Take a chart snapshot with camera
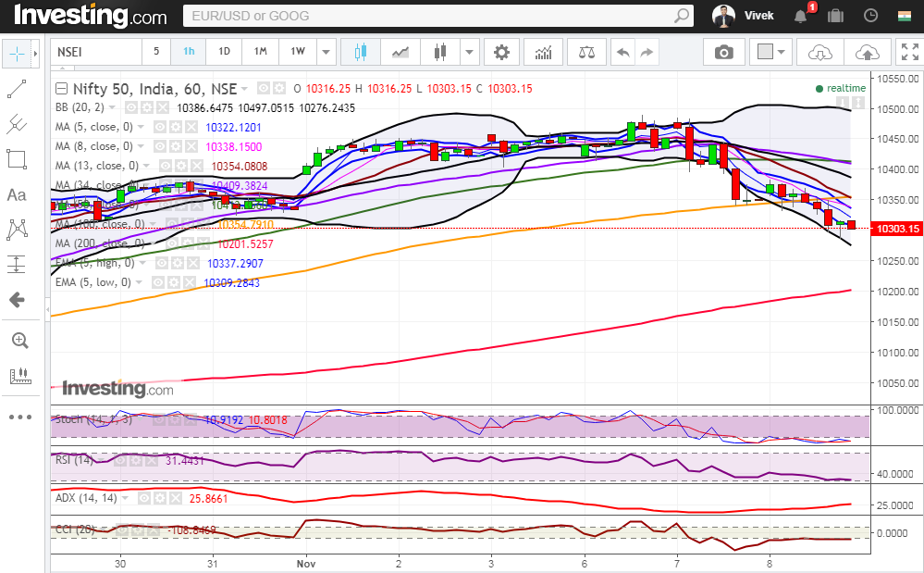 coord(723,52)
